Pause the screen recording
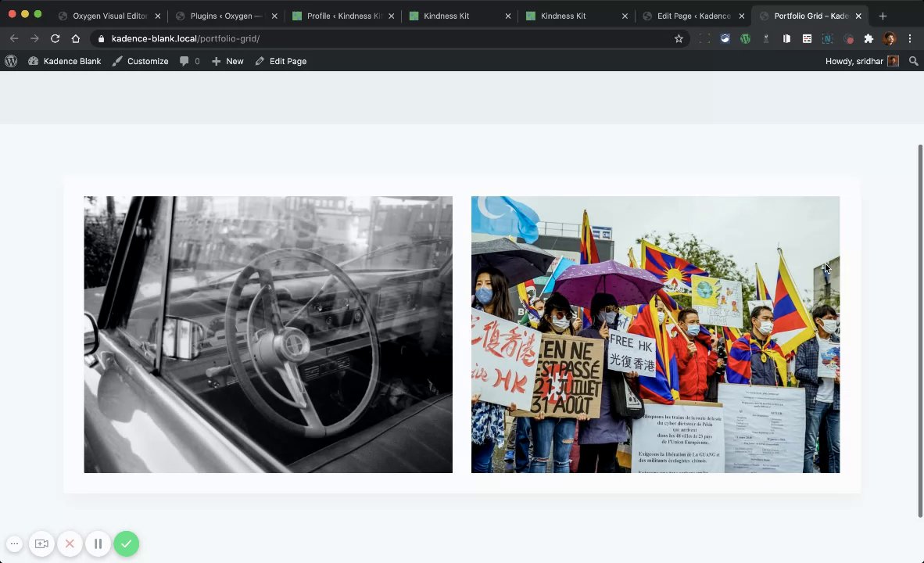 [x=98, y=543]
